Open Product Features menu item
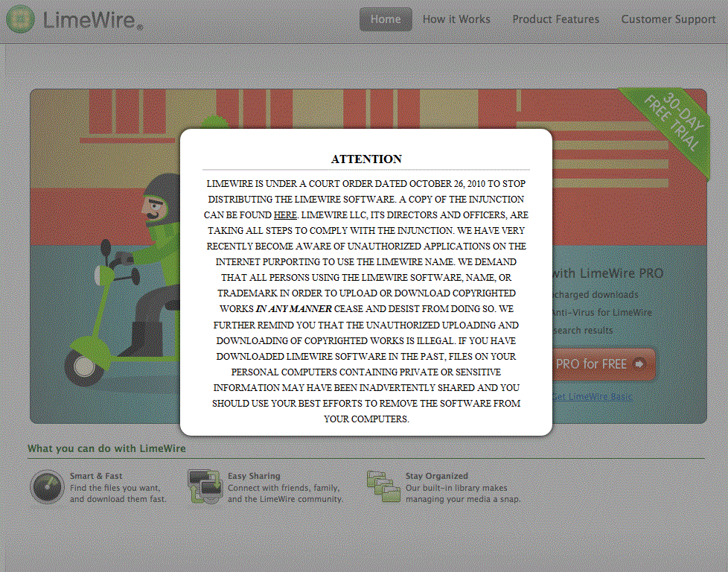Image resolution: width=728 pixels, height=572 pixels. 555,19
